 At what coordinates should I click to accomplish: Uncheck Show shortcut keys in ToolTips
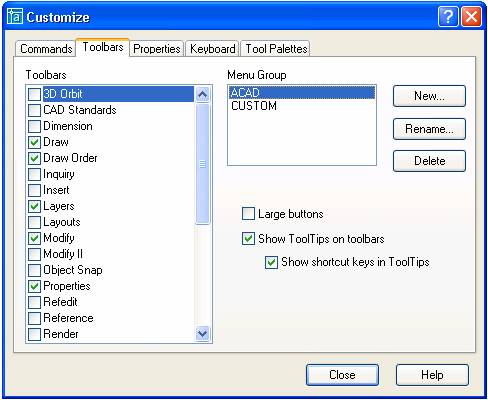pyautogui.click(x=271, y=262)
